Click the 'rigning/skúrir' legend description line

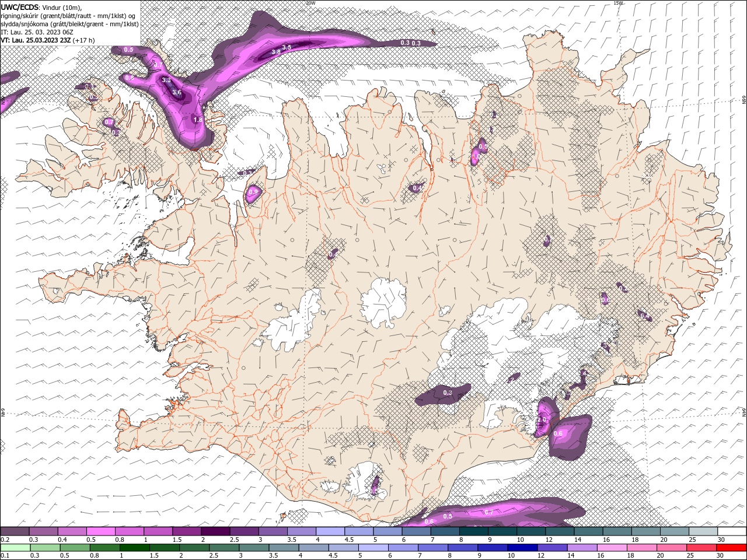pos(68,16)
